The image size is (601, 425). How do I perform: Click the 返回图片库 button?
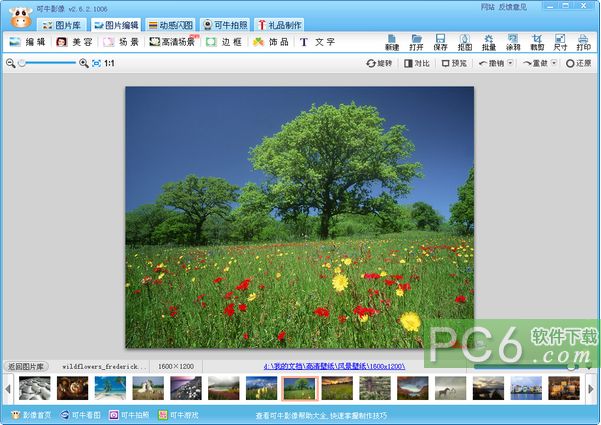coord(27,367)
